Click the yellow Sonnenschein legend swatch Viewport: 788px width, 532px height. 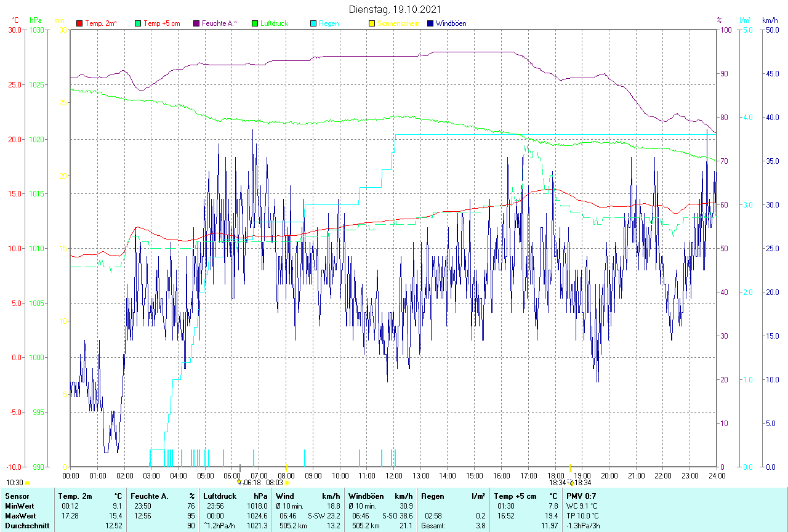tap(372, 23)
